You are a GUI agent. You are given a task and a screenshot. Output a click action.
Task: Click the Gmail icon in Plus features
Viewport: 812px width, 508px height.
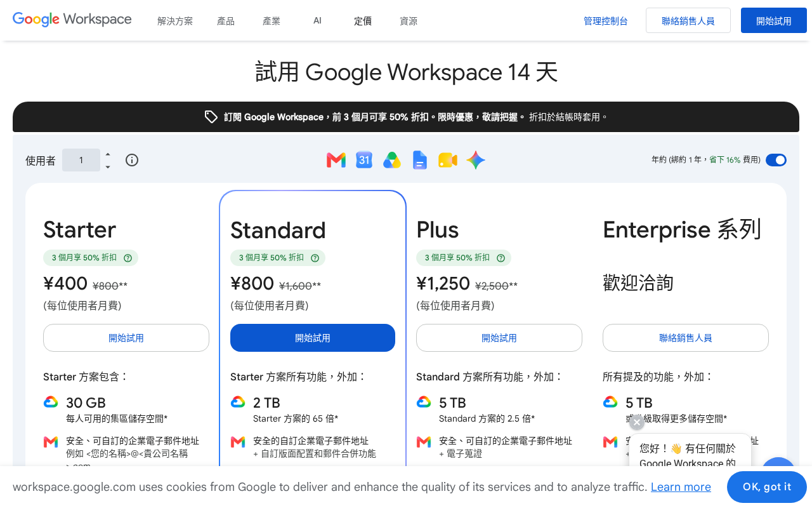point(424,442)
